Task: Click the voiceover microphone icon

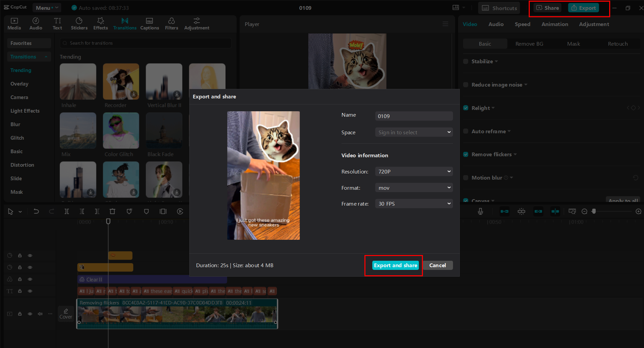Action: pyautogui.click(x=480, y=211)
